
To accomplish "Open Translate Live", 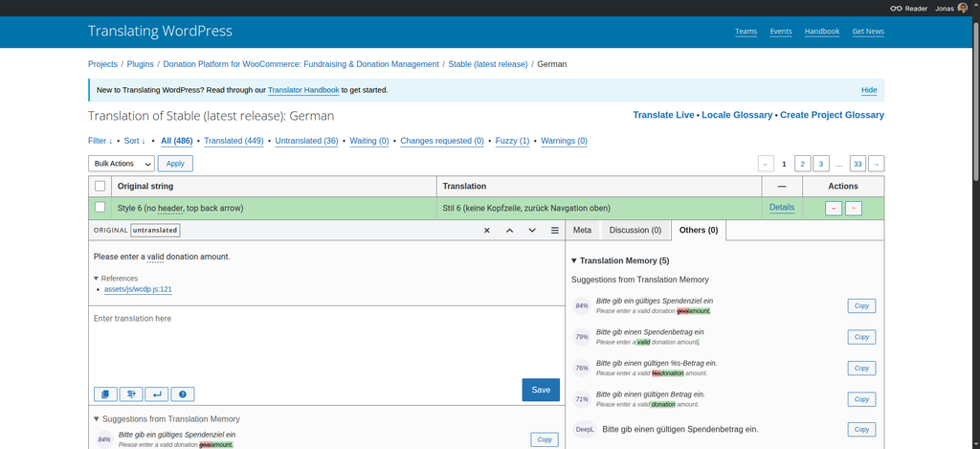I will [x=664, y=115].
